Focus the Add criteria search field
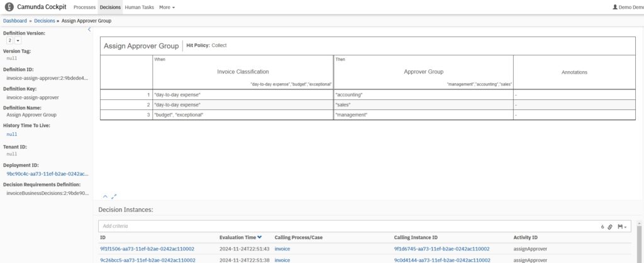644x263 pixels. [349, 226]
